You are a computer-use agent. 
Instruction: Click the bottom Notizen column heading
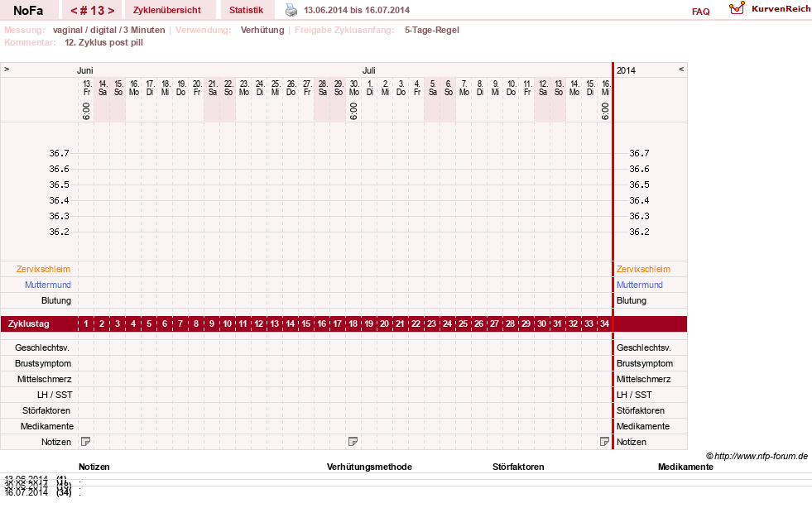coord(94,467)
